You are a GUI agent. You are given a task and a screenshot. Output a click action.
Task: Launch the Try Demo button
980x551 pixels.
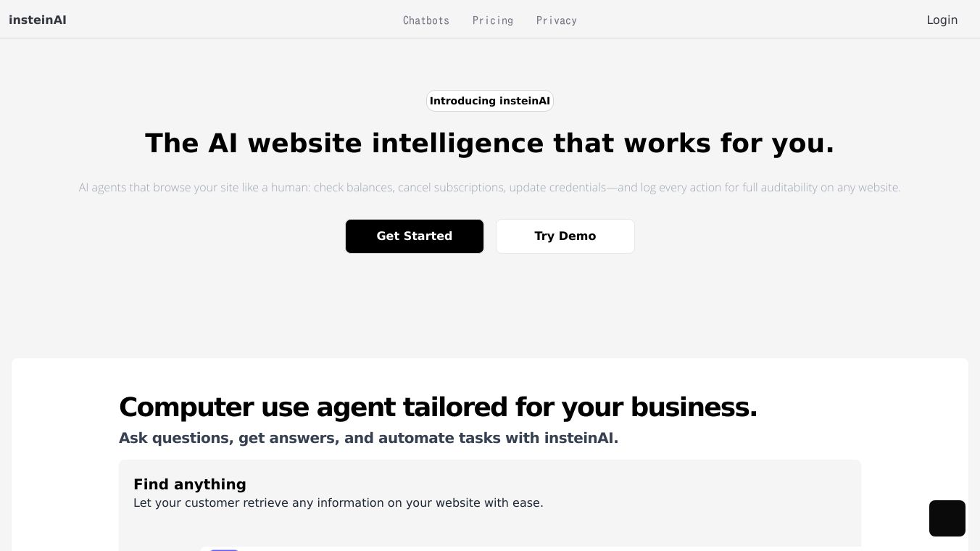point(565,236)
